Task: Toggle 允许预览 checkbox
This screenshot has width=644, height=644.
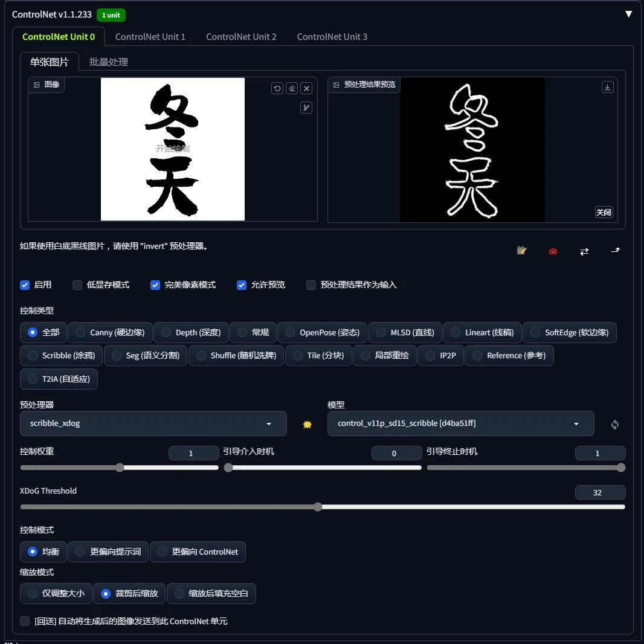Action: (x=242, y=285)
